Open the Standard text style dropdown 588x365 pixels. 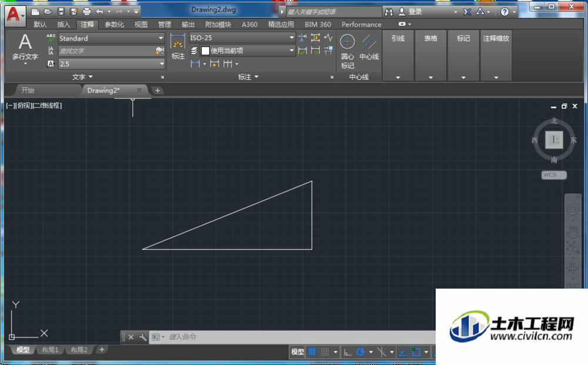(x=161, y=38)
